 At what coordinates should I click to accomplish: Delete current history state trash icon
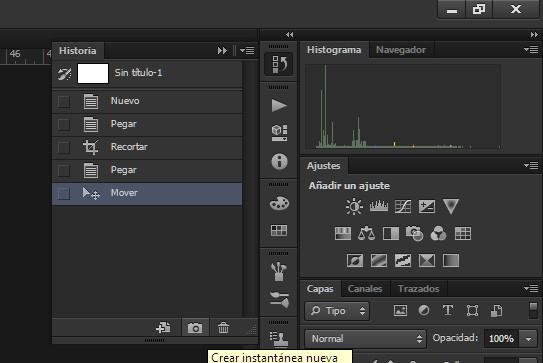(223, 328)
